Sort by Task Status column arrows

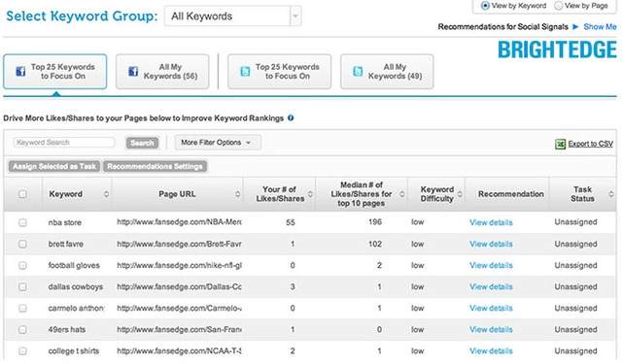tap(611, 194)
